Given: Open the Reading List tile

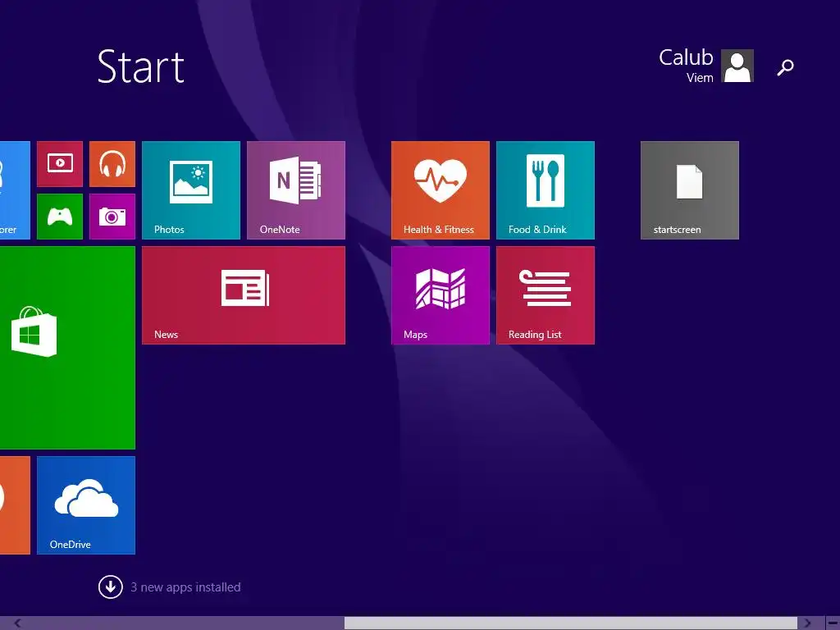Looking at the screenshot, I should [545, 295].
